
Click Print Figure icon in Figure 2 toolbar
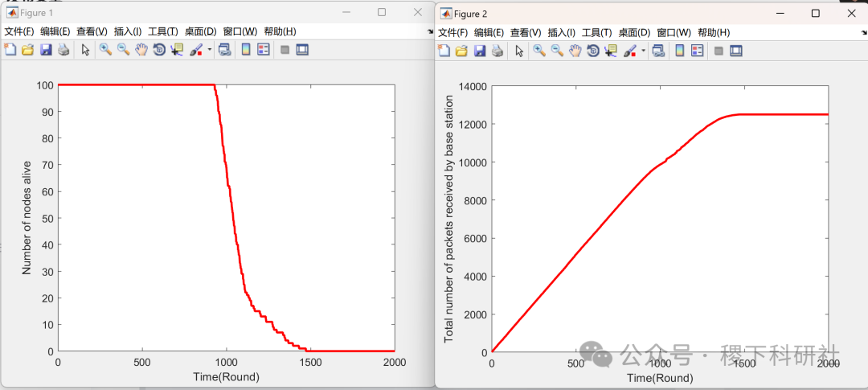coord(497,51)
